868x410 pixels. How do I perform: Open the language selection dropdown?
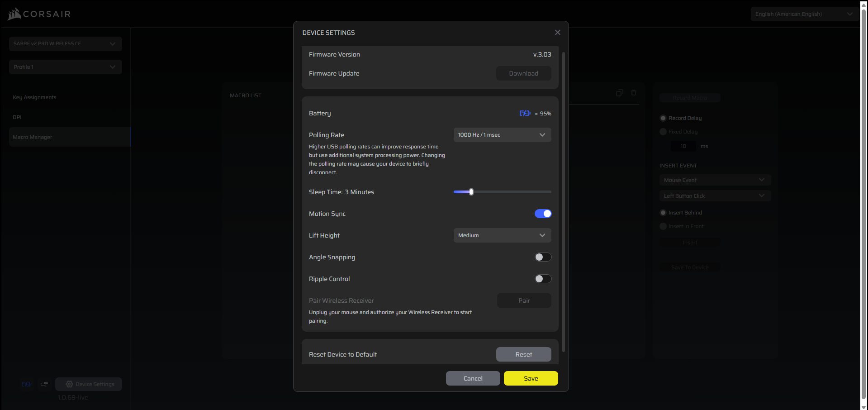click(x=803, y=14)
